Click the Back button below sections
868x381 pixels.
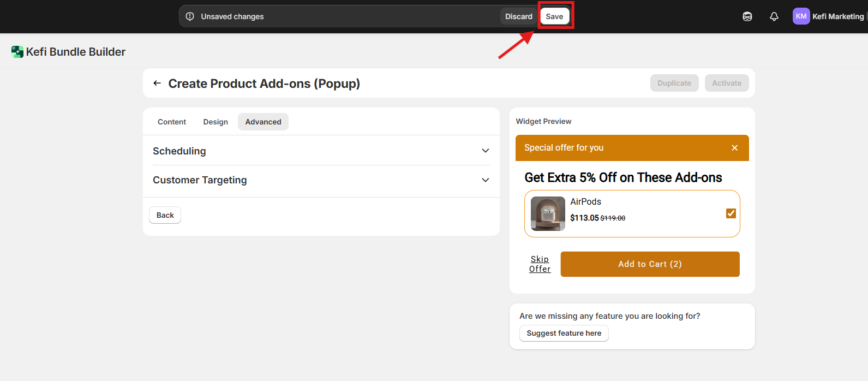(x=165, y=215)
